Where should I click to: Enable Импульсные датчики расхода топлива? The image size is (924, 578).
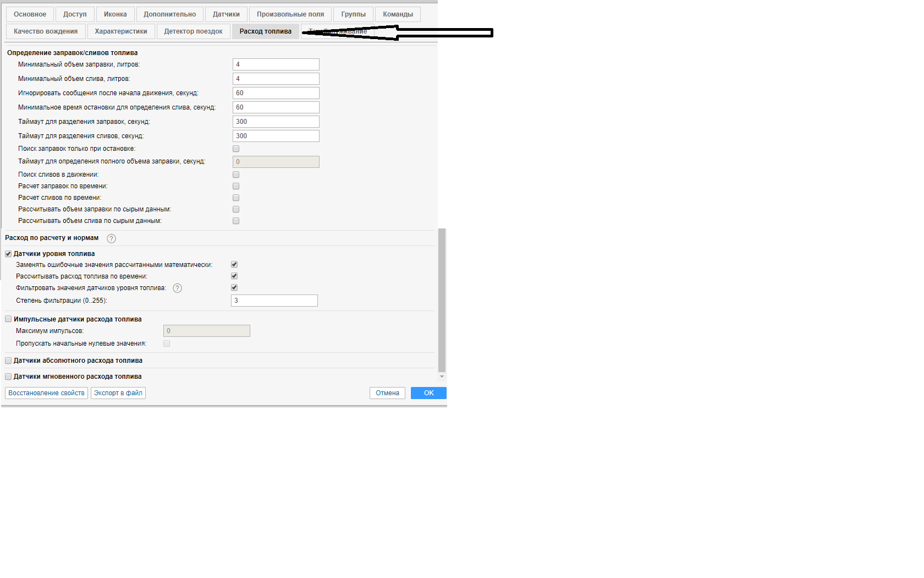tap(8, 319)
